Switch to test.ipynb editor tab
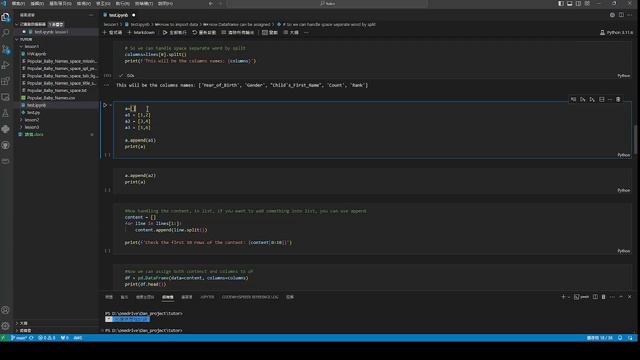The image size is (640, 360). (x=118, y=15)
